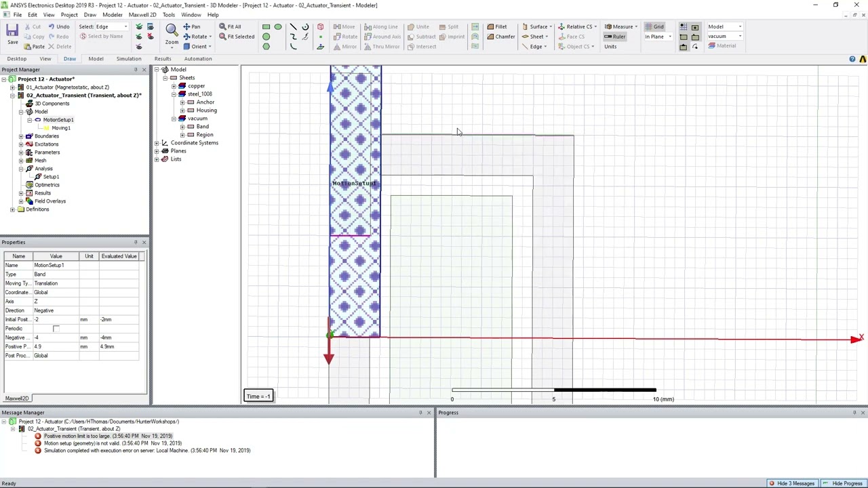
Task: Expand the Boundaries tree node
Action: tap(21, 136)
